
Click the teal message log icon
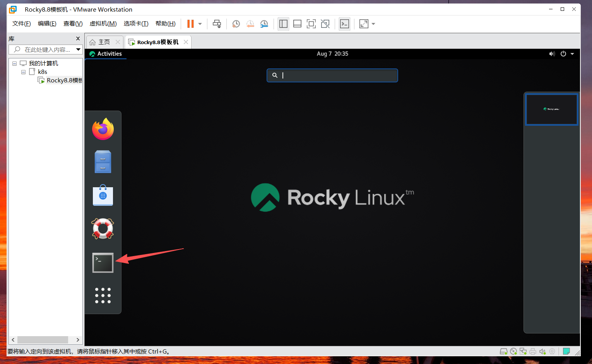pyautogui.click(x=566, y=351)
